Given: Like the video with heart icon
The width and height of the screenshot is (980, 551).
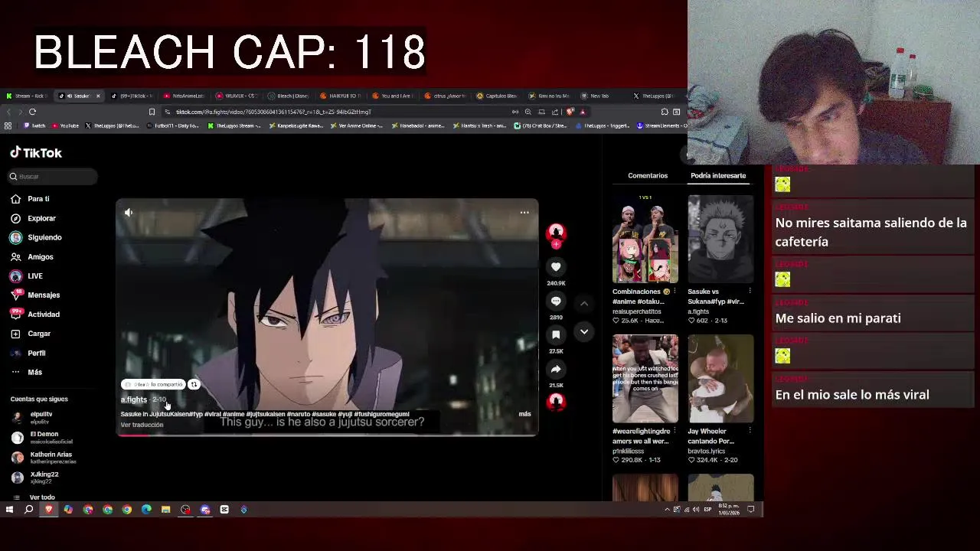Looking at the screenshot, I should 556,266.
